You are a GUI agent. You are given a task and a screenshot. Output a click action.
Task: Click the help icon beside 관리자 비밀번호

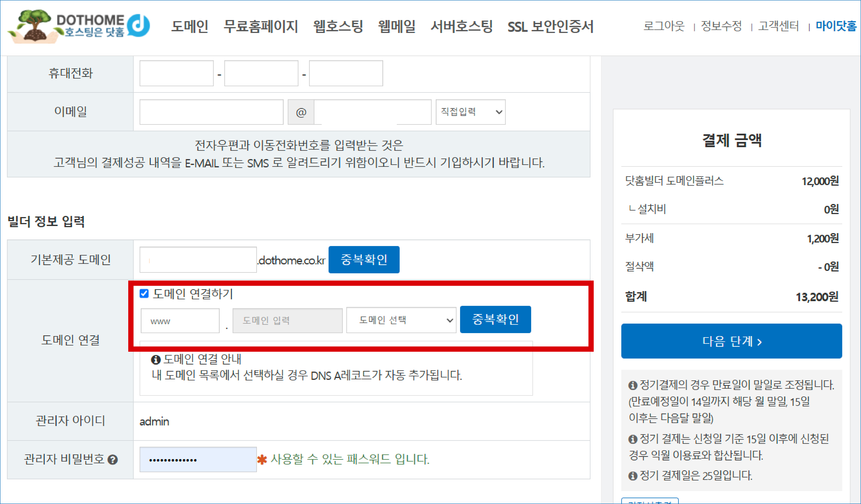[113, 460]
